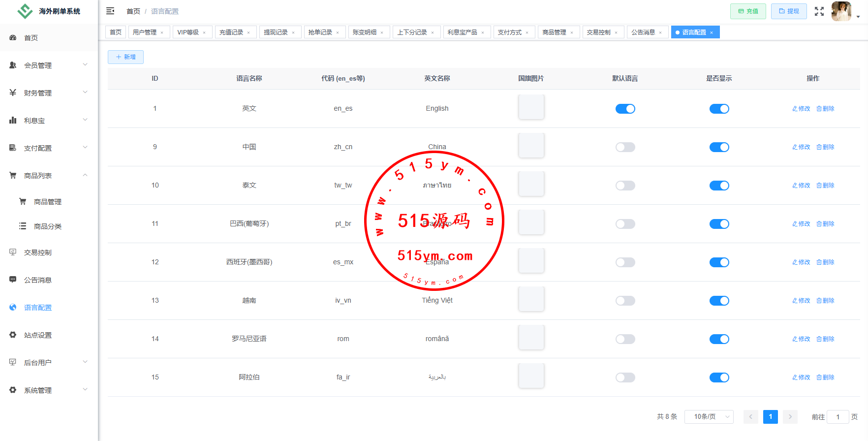Switch to the 公告消息 tab
868x441 pixels.
643,32
